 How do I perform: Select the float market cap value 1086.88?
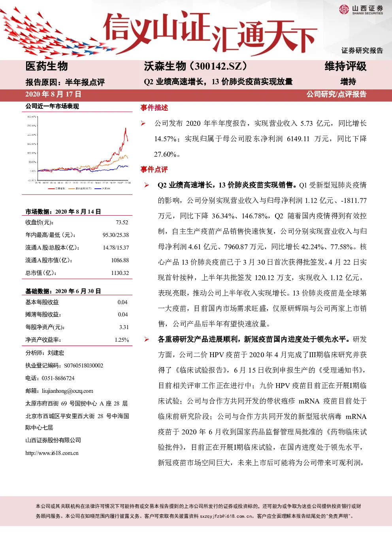click(x=120, y=260)
